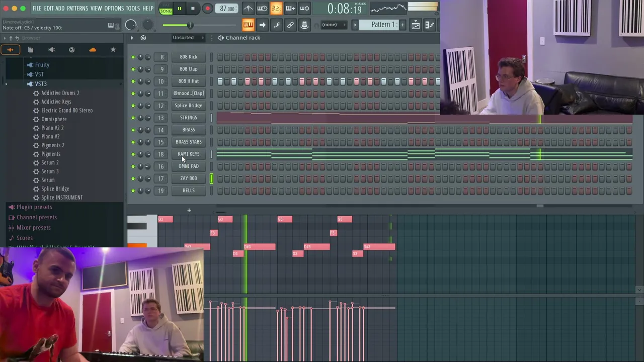
Task: Select Omnisphere plugin in the browser
Action: 54,119
